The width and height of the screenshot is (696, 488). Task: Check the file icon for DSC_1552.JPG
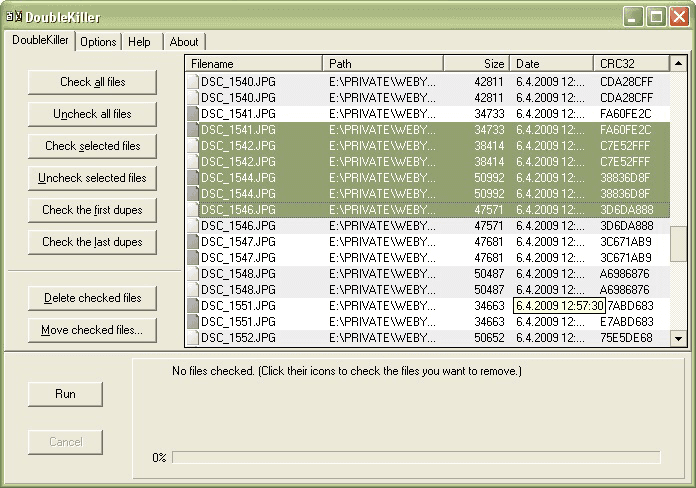pyautogui.click(x=193, y=338)
